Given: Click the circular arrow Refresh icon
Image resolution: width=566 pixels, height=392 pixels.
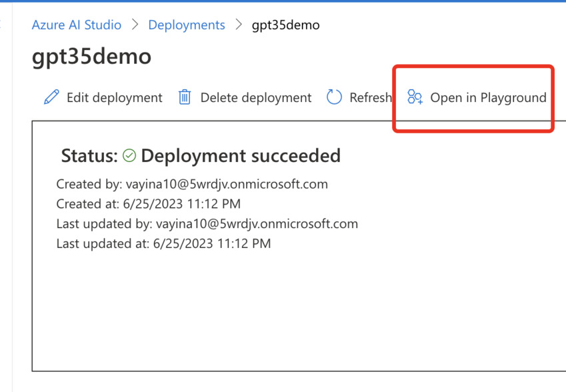Looking at the screenshot, I should (x=334, y=97).
